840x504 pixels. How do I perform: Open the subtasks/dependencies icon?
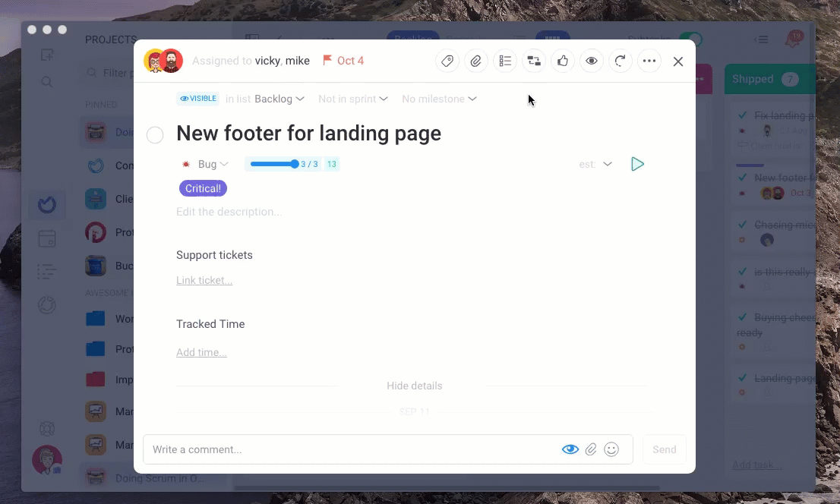click(x=534, y=61)
